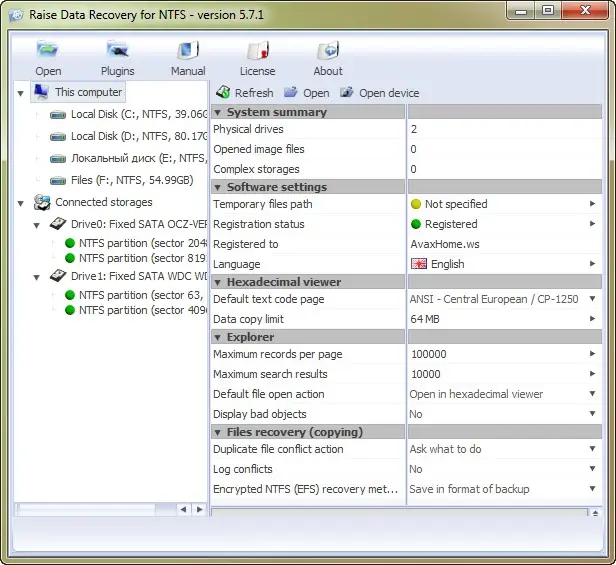The image size is (616, 565).
Task: Open Duplicate file conflict action dropdown
Action: click(592, 448)
